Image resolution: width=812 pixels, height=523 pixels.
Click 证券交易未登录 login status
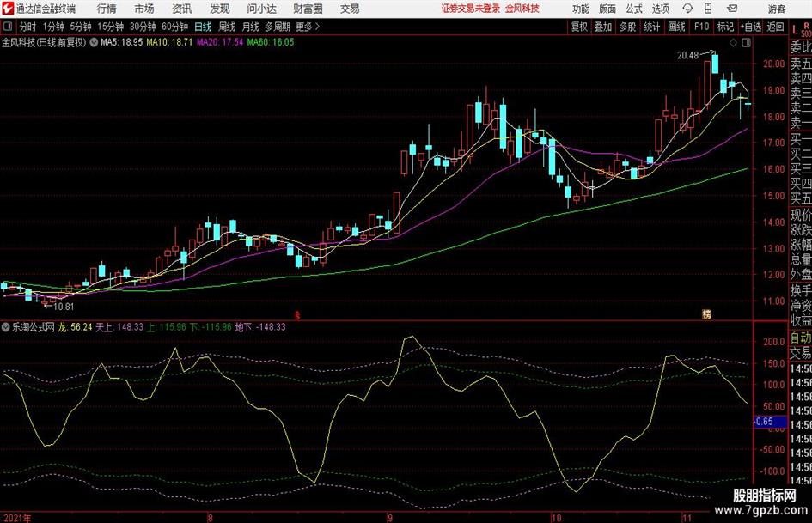pos(471,9)
